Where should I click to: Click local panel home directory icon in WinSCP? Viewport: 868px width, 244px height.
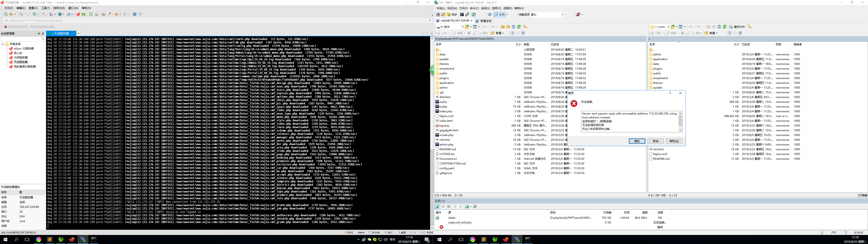click(514, 27)
